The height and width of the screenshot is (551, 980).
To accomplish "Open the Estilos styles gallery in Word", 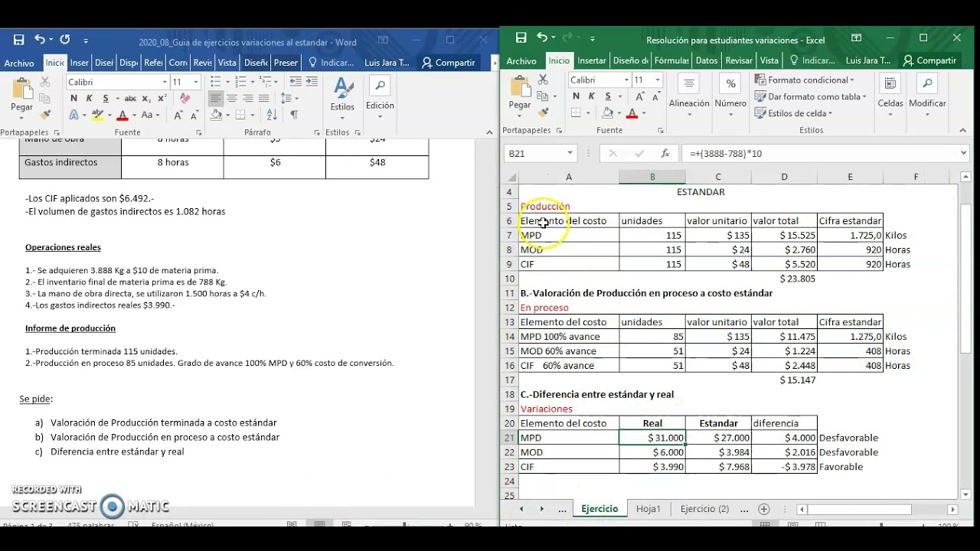I will coord(342,98).
